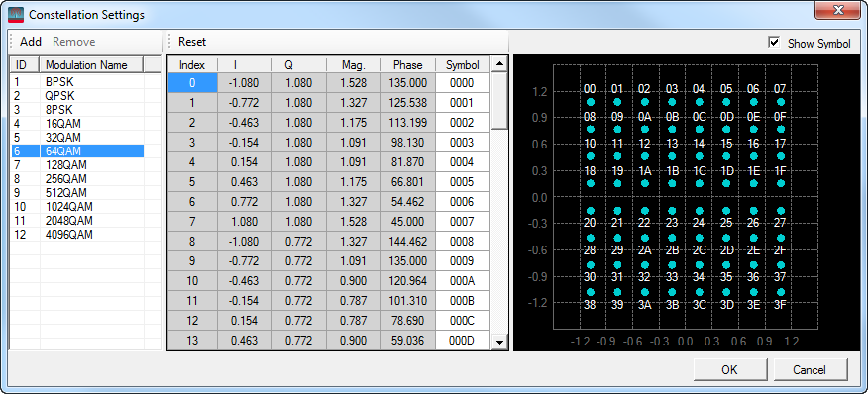Screen dimensions: 868x394
Task: Click Phase value 81.870
Action: point(408,162)
